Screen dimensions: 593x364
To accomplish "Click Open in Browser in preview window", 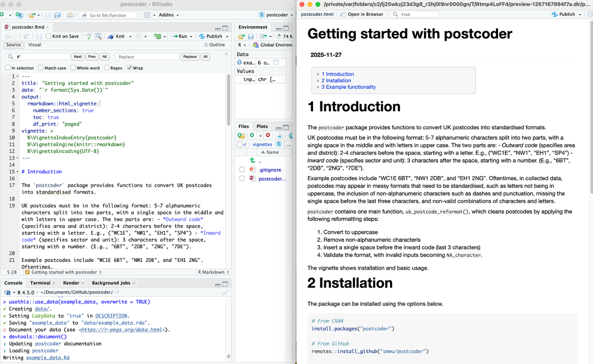I will pyautogui.click(x=361, y=15).
